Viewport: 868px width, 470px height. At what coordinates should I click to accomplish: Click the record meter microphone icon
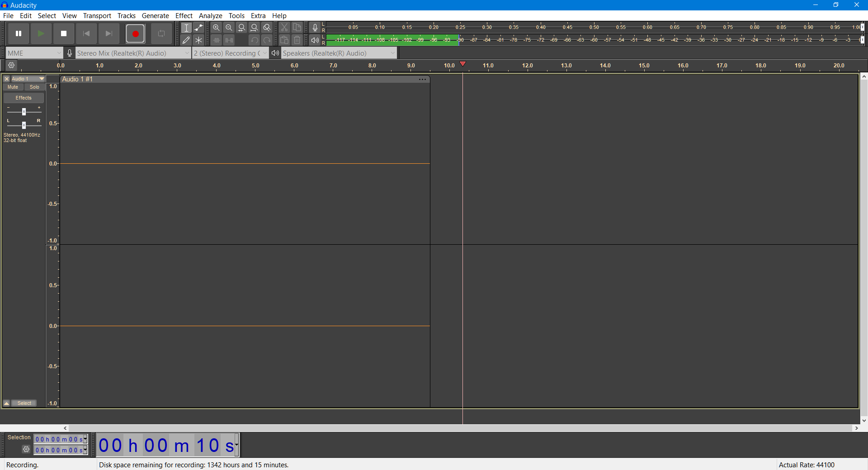(x=315, y=28)
